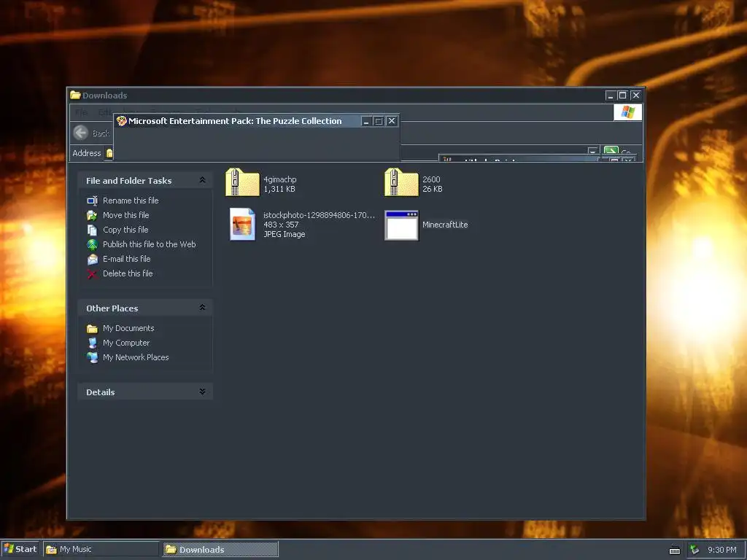747x560 pixels.
Task: Open My Computer from Other Places
Action: pyautogui.click(x=126, y=343)
